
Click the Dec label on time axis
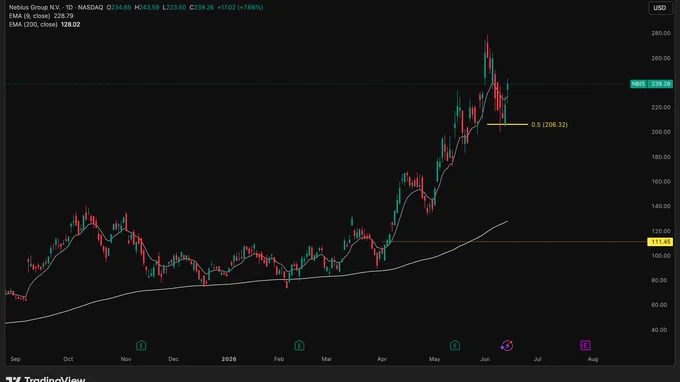coord(173,359)
